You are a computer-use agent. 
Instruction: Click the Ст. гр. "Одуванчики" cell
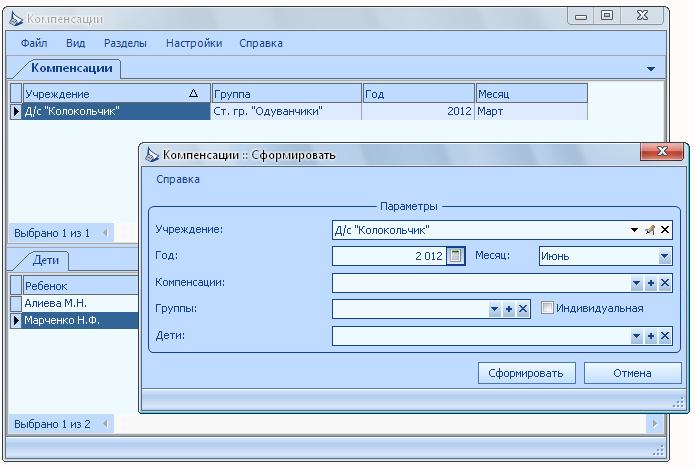(286, 111)
